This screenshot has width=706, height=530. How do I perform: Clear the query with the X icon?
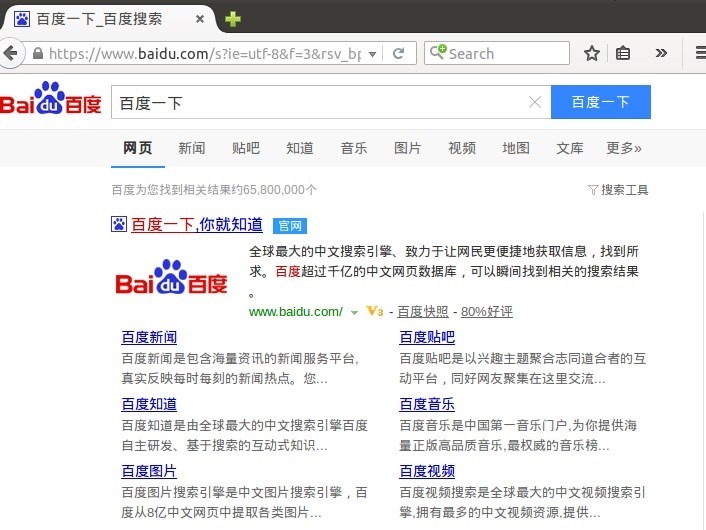[534, 102]
